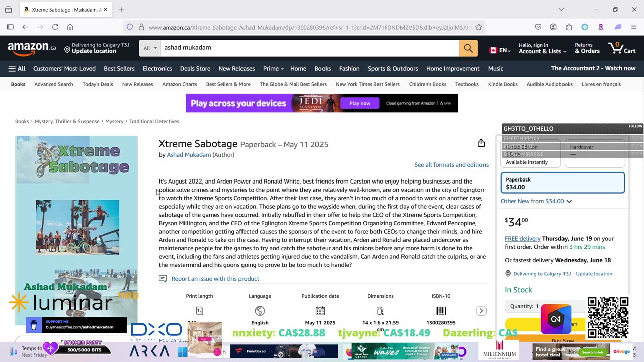Image resolution: width=644 pixels, height=362 pixels.
Task: Click the Fanatics.ca ad banner
Action: click(284, 351)
